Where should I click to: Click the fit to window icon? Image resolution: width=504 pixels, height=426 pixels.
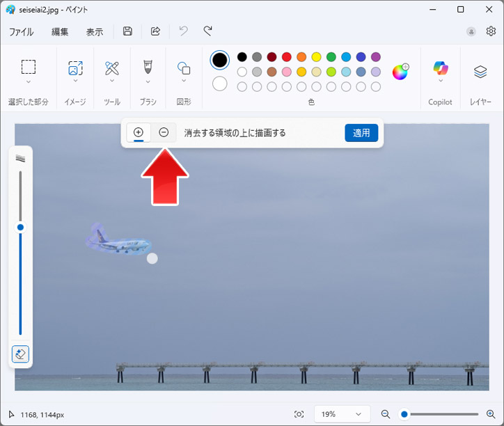click(299, 414)
